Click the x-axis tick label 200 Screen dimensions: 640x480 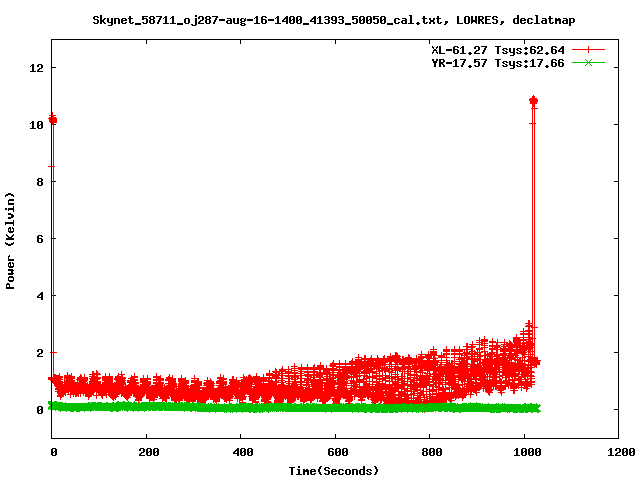click(x=149, y=452)
